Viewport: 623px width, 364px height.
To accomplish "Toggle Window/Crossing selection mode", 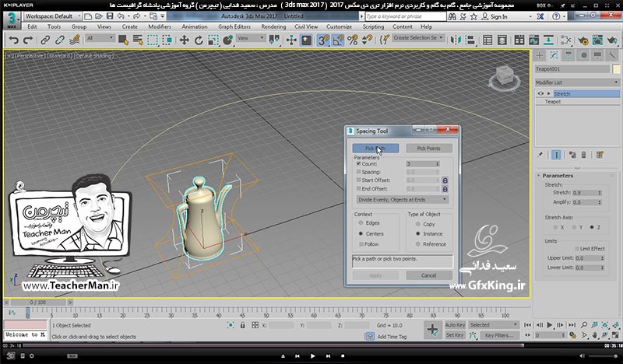I will [x=167, y=40].
